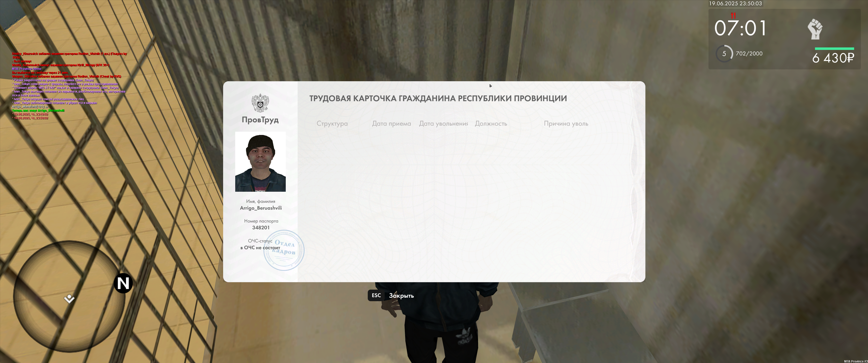Image resolution: width=868 pixels, height=363 pixels.
Task: Select the Дата приема column header
Action: [x=391, y=124]
